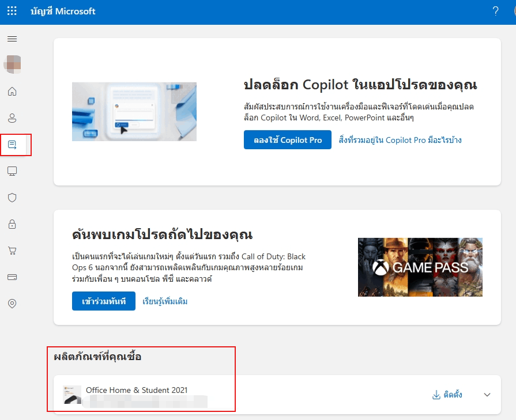
Task: Click heading ปลดล็อก Copilot ในแอปโปรดของคุณ
Action: point(360,85)
